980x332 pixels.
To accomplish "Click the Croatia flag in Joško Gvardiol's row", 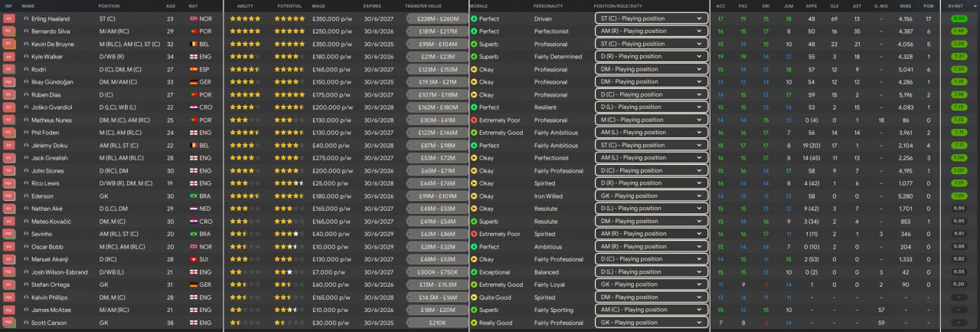I will click(192, 107).
